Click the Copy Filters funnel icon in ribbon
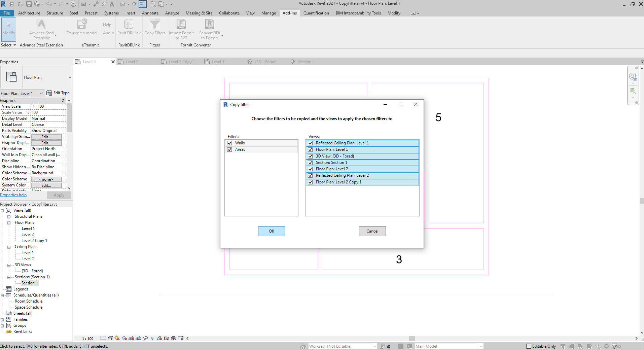The height and width of the screenshot is (350, 644). tap(155, 24)
